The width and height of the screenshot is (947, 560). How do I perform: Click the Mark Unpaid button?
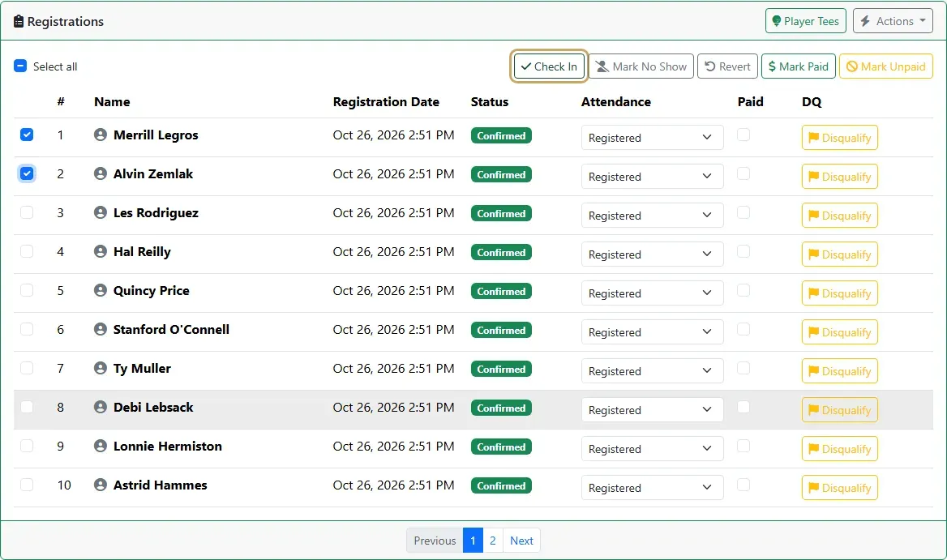coord(886,66)
